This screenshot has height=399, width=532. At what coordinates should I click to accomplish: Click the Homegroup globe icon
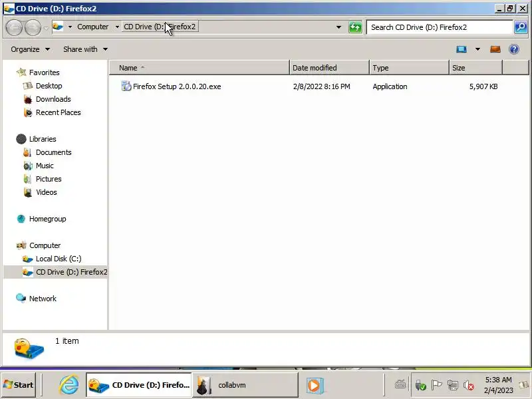(x=21, y=219)
